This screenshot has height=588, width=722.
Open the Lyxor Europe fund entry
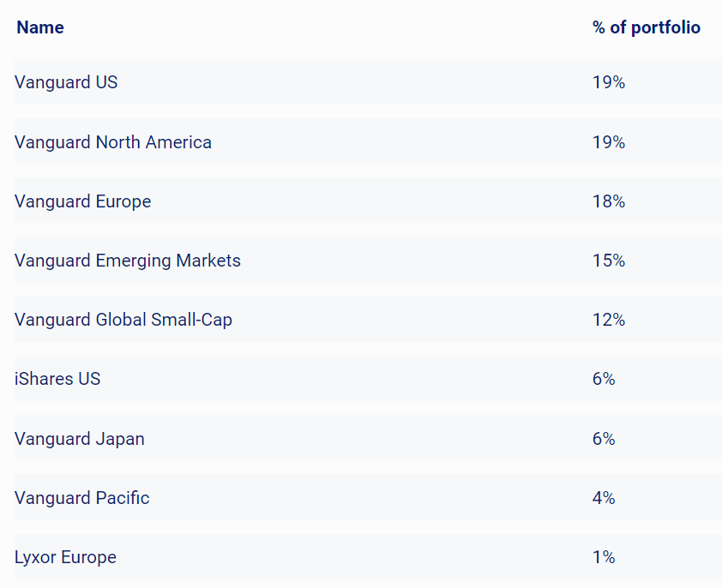tap(65, 557)
